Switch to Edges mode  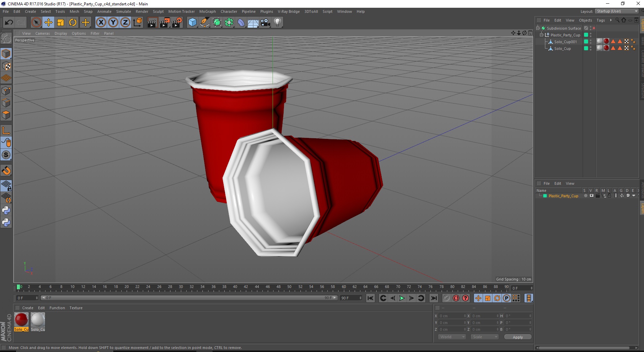click(6, 103)
